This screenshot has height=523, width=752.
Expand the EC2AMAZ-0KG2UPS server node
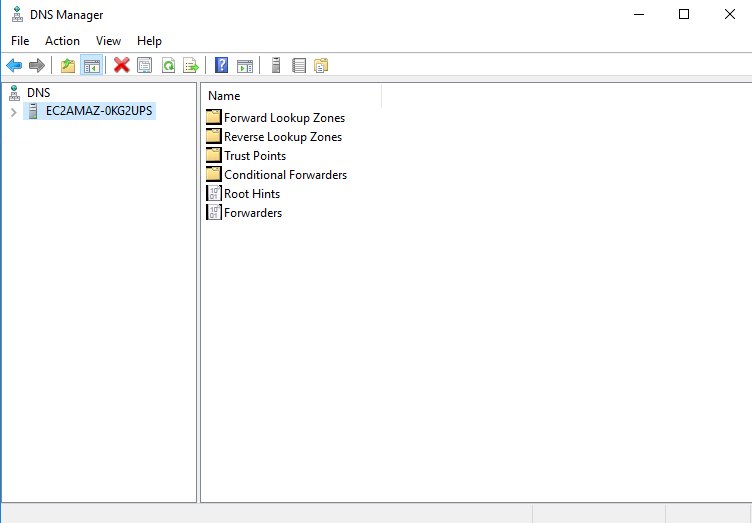click(13, 112)
